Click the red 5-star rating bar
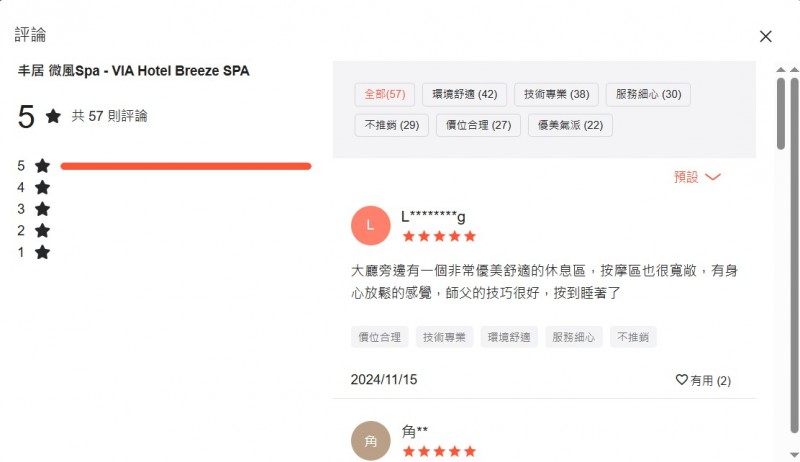 [186, 166]
